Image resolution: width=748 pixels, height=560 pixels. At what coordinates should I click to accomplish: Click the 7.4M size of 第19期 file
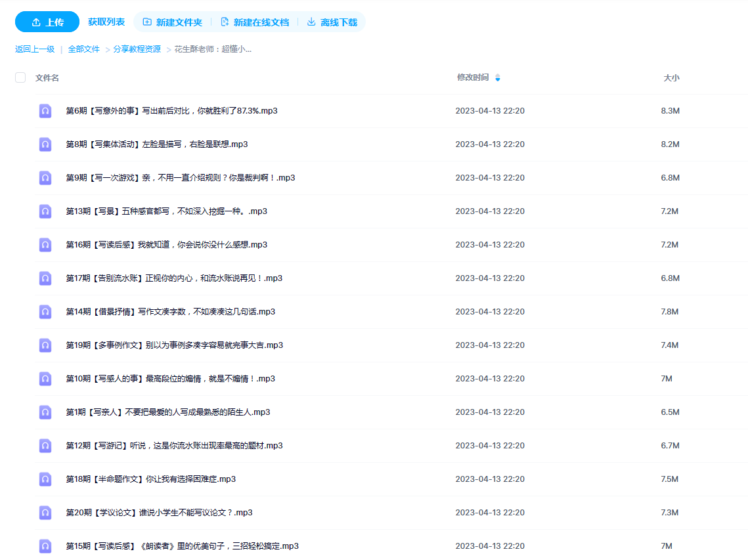[x=670, y=345]
